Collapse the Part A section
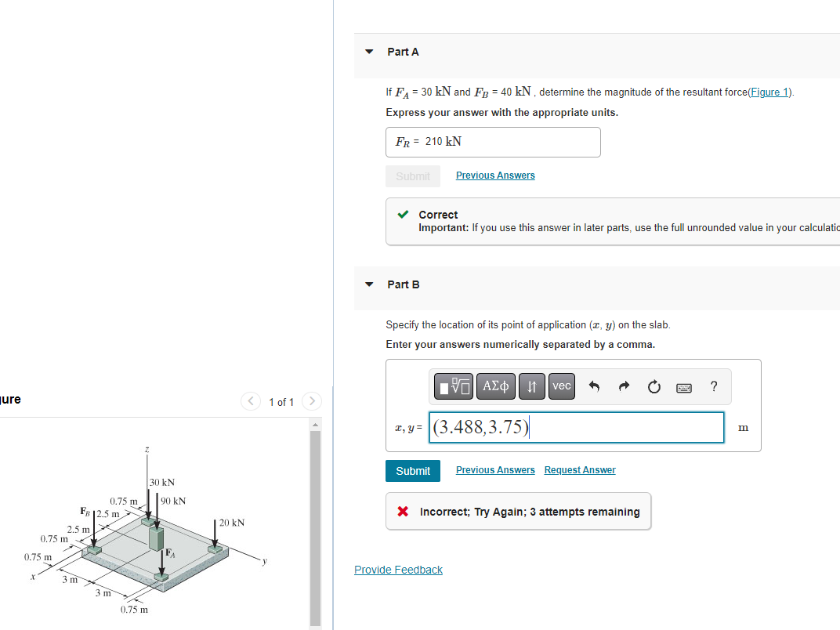 pyautogui.click(x=368, y=51)
